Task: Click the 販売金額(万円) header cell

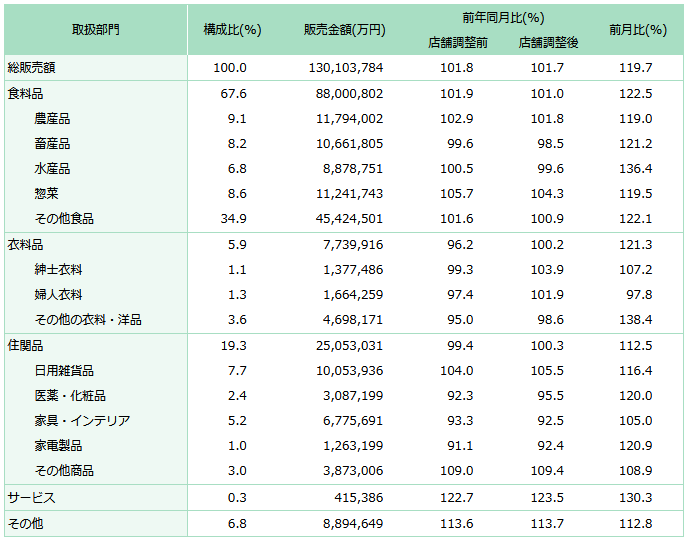Action: [x=344, y=30]
